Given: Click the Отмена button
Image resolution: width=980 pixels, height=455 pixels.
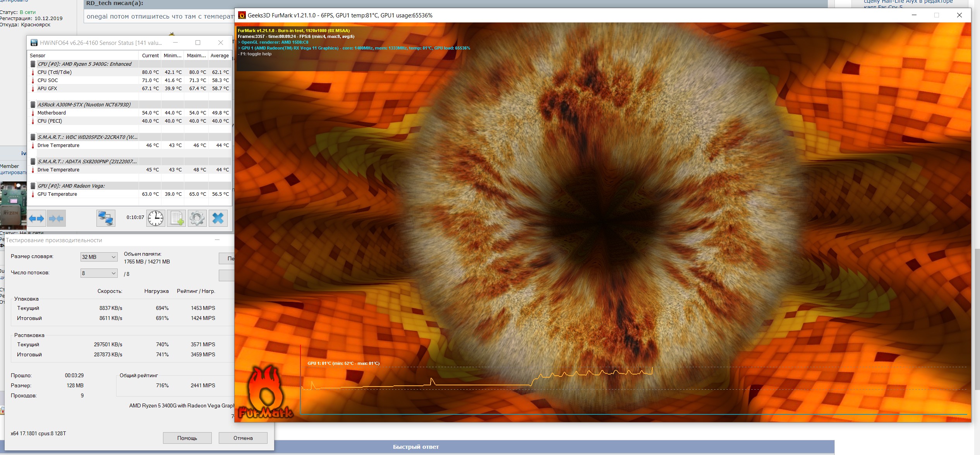Looking at the screenshot, I should tap(243, 438).
